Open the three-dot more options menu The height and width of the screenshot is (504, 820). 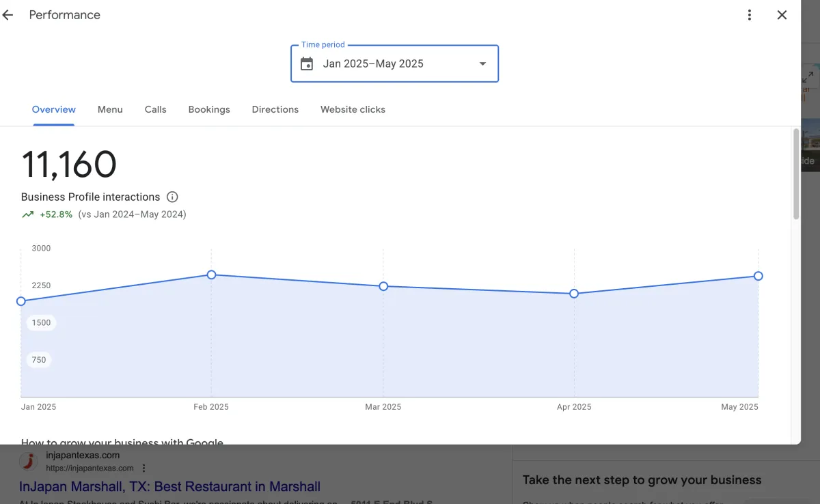pyautogui.click(x=750, y=15)
